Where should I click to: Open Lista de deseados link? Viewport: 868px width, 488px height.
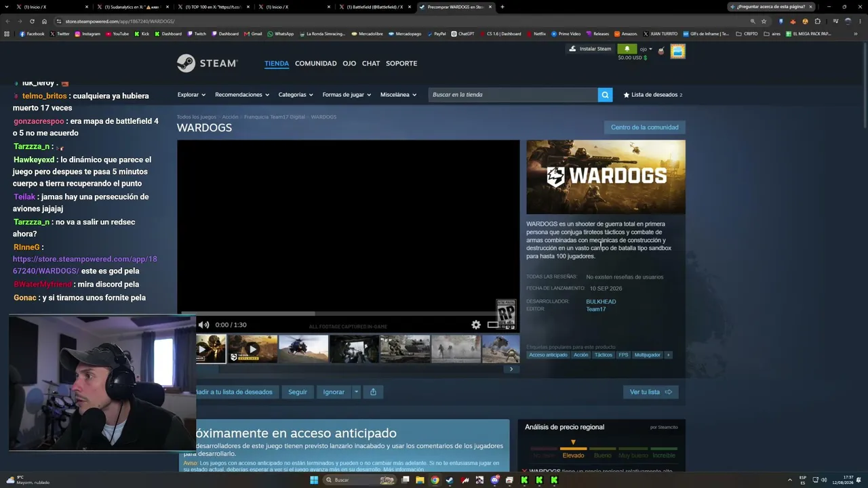[x=653, y=95]
